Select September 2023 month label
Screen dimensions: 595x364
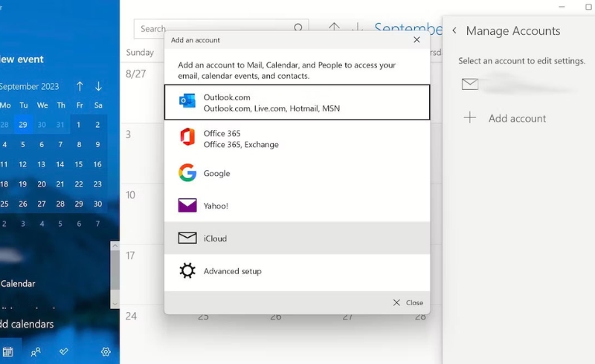(29, 86)
